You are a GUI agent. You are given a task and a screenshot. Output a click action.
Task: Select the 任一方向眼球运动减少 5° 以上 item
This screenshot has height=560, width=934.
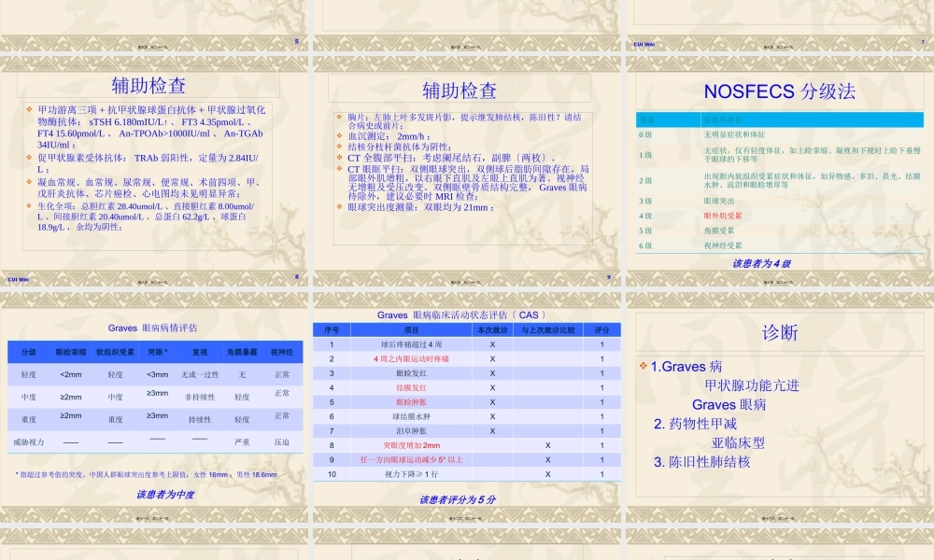coord(411,459)
